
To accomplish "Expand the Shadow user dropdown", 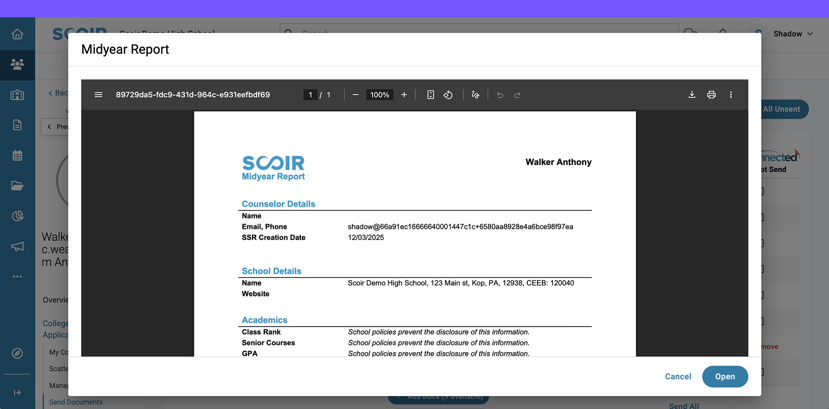I will [793, 34].
